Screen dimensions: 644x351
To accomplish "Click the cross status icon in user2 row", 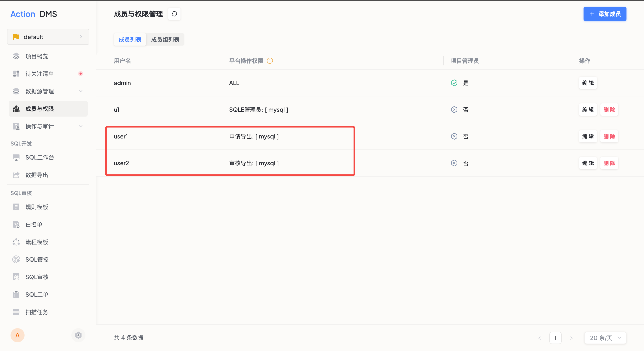I will [454, 163].
